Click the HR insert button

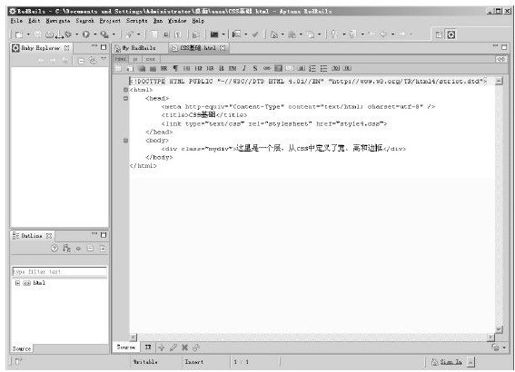click(x=164, y=68)
